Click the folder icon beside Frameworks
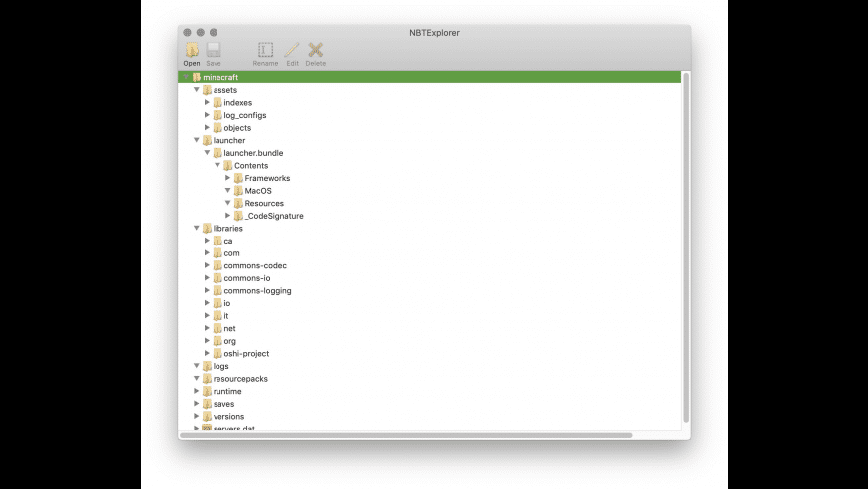Screen dimensions: 868x489 tap(238, 178)
